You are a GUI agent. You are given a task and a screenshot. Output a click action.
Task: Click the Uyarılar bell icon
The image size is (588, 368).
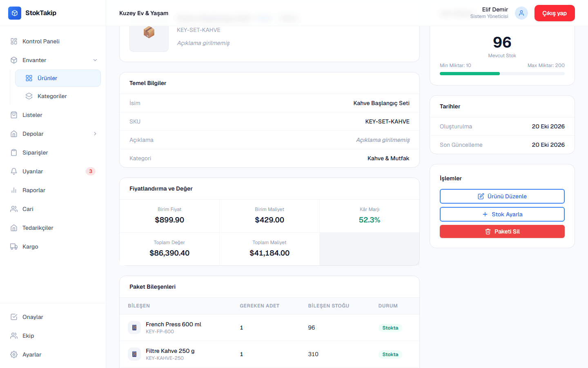[14, 171]
